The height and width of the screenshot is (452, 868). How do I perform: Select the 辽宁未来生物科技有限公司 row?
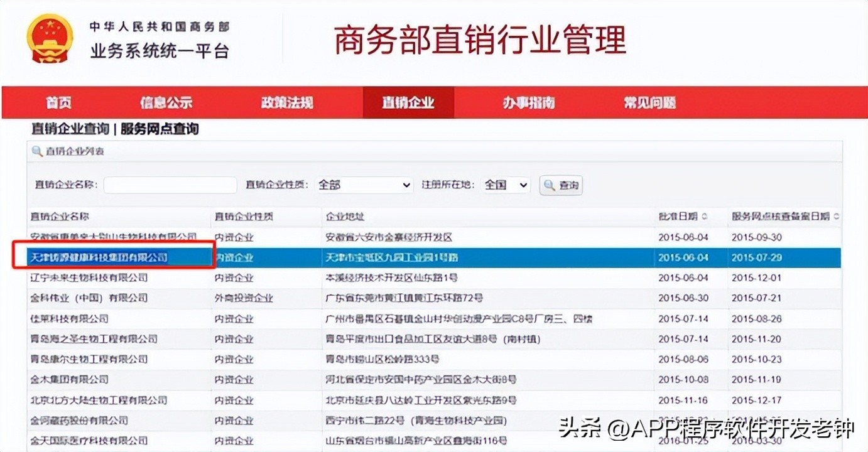(89, 277)
